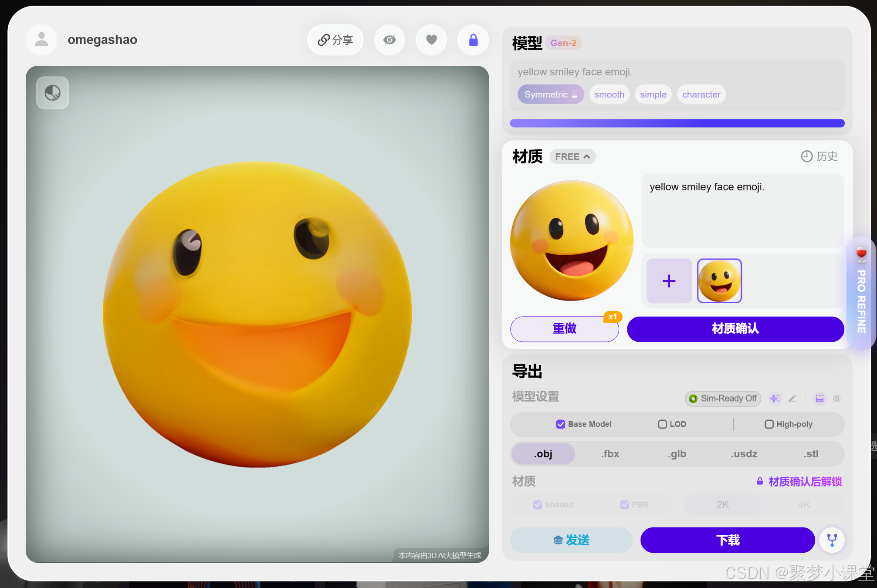Click the branch icon beside download

tap(832, 540)
